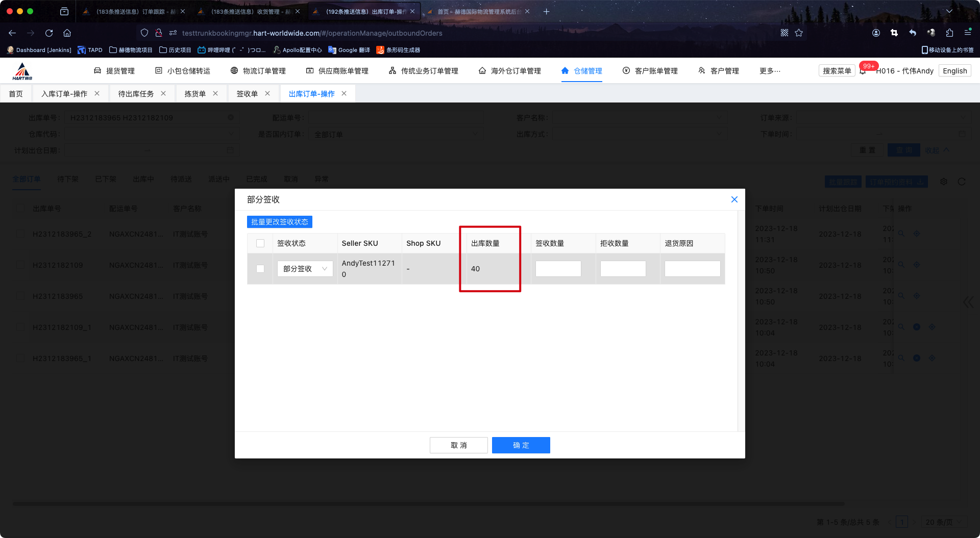This screenshot has width=980, height=538.
Task: Check the select-all checkbox in the dialog header
Action: [x=260, y=243]
